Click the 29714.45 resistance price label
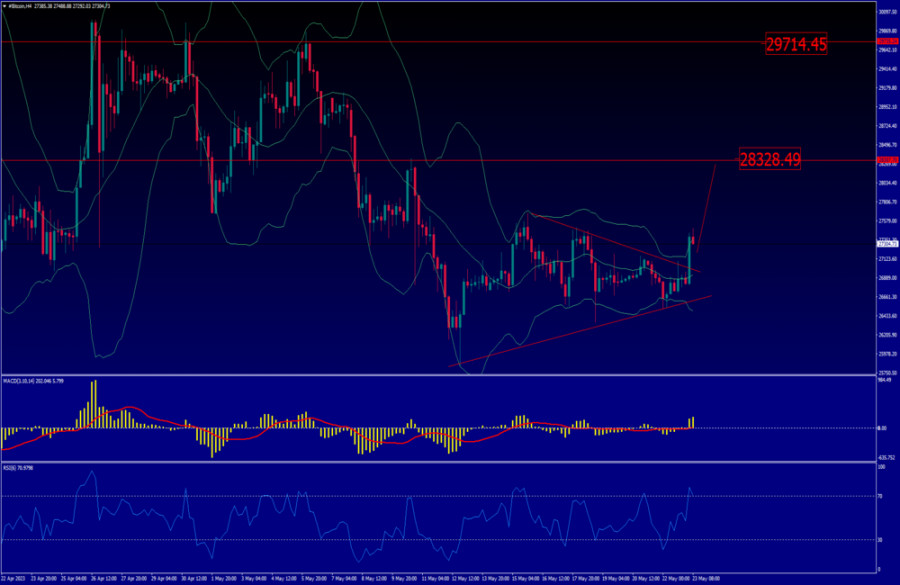900x585 pixels. tap(796, 44)
